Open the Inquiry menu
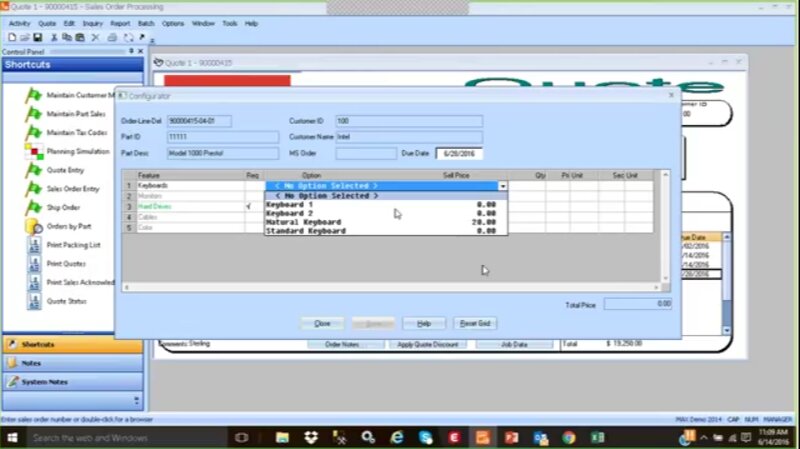Viewport: 800px width, 449px height. click(x=93, y=22)
